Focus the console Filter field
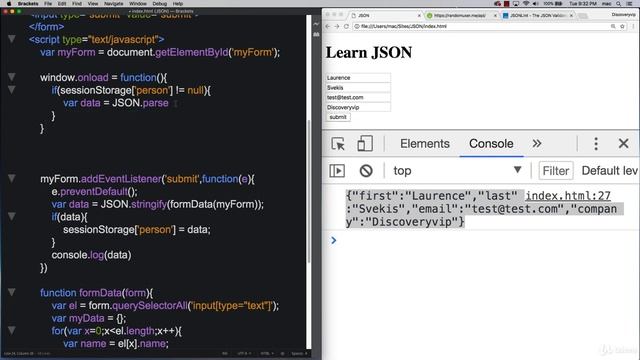 556,171
